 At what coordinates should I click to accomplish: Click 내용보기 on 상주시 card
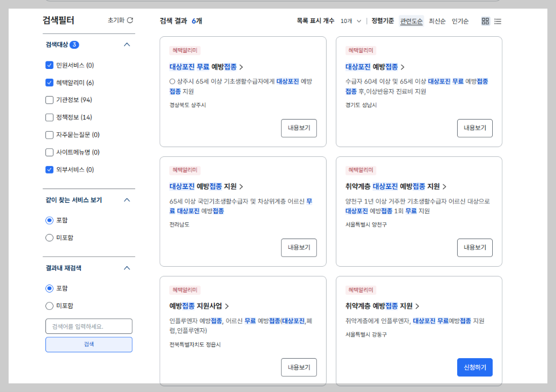(298, 128)
